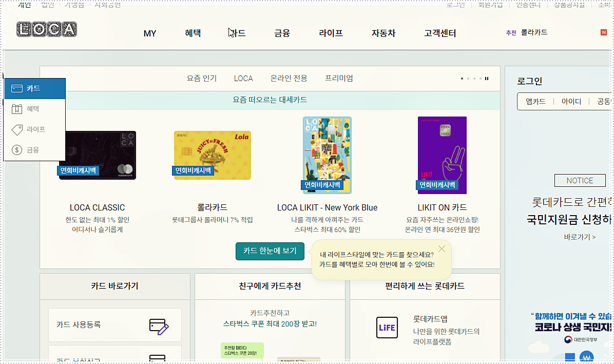Open the LOCA CLASSIC card image

pos(98,156)
